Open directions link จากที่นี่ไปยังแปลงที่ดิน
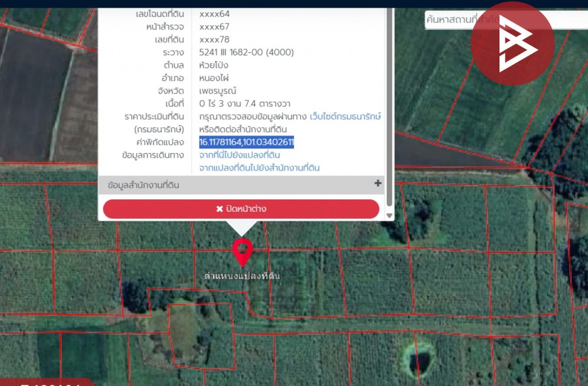Image resolution: width=588 pixels, height=386 pixels. coord(239,155)
